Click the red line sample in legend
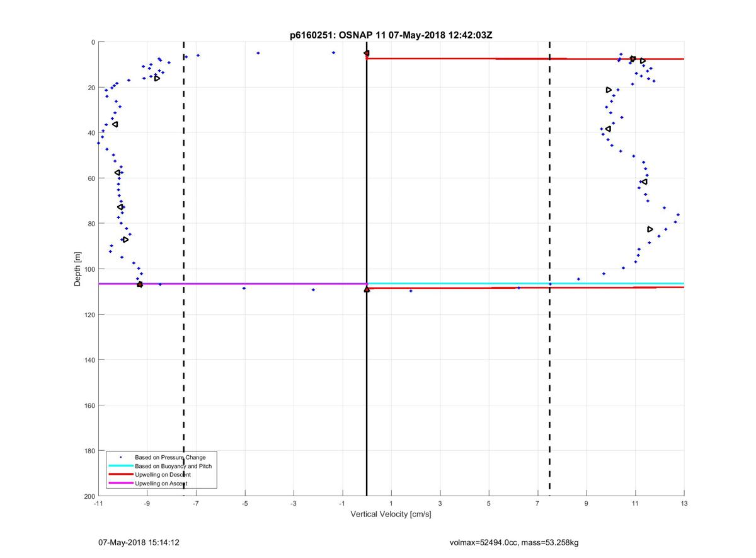This screenshot has width=756, height=558. point(120,475)
